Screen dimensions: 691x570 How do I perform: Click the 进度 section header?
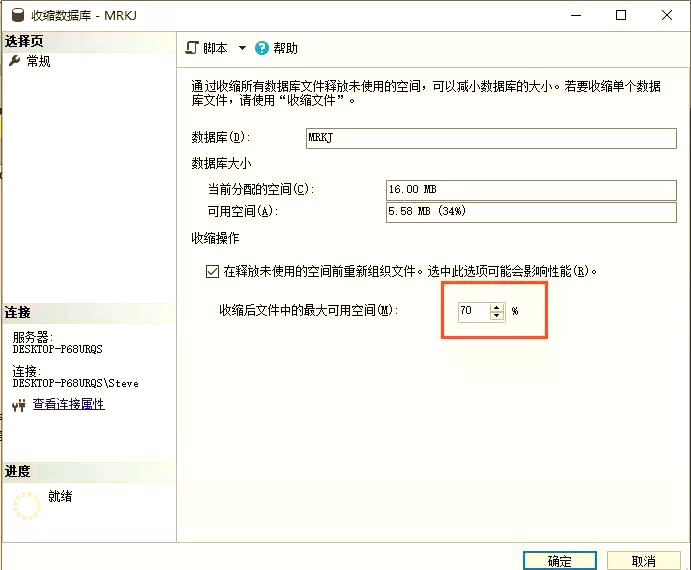click(x=89, y=471)
